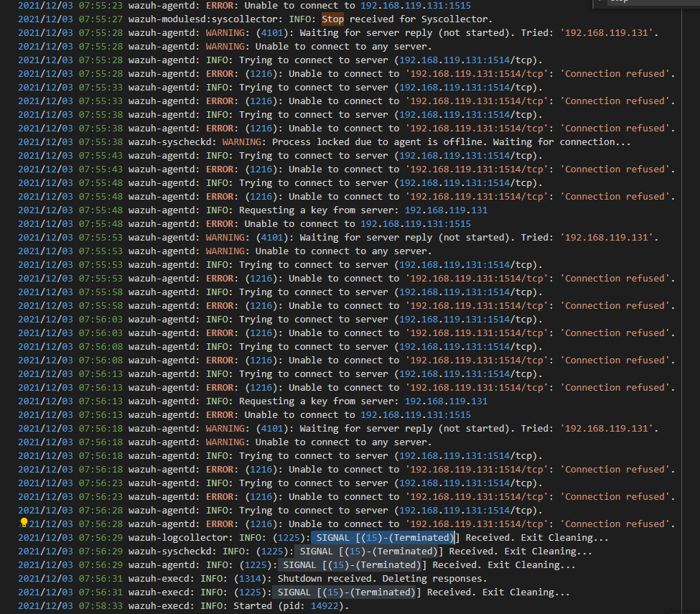Click the 07:55:38 ERROR (1216) 'Connection refused' line
This screenshot has width=700, height=614.
347,129
